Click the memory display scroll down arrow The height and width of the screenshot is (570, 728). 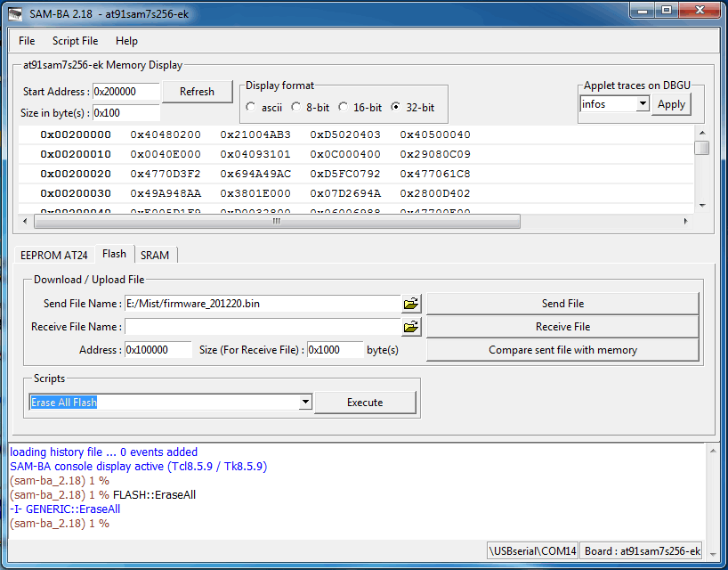(x=702, y=206)
